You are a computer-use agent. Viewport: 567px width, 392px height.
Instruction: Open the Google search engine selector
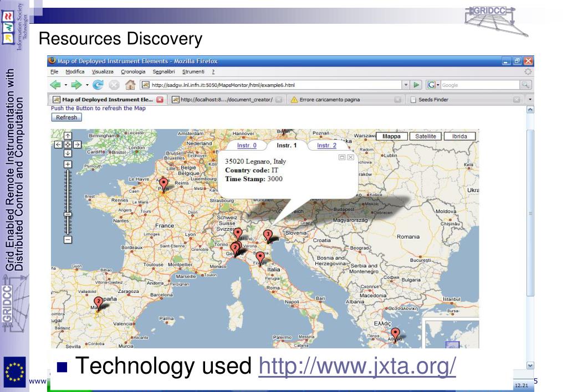point(433,85)
